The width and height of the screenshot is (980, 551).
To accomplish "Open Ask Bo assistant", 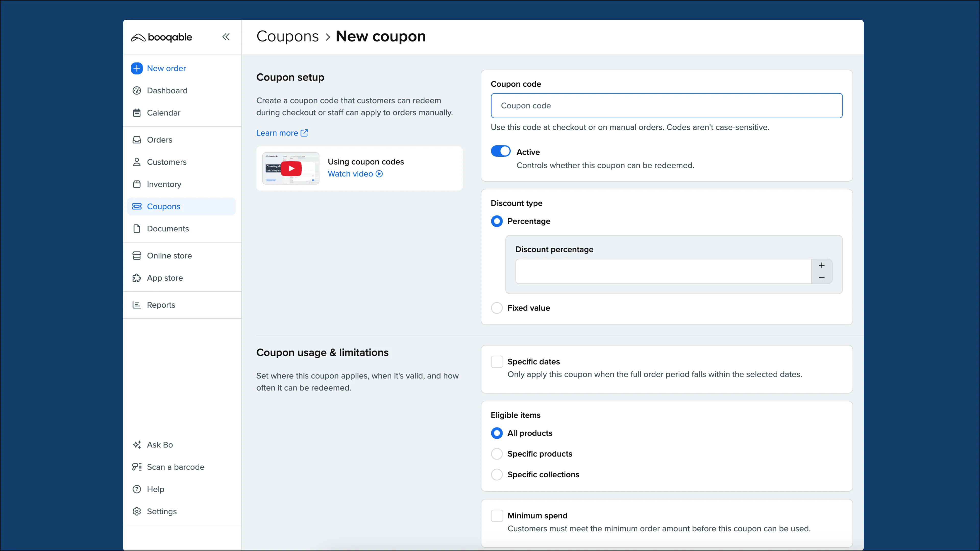I will click(160, 445).
